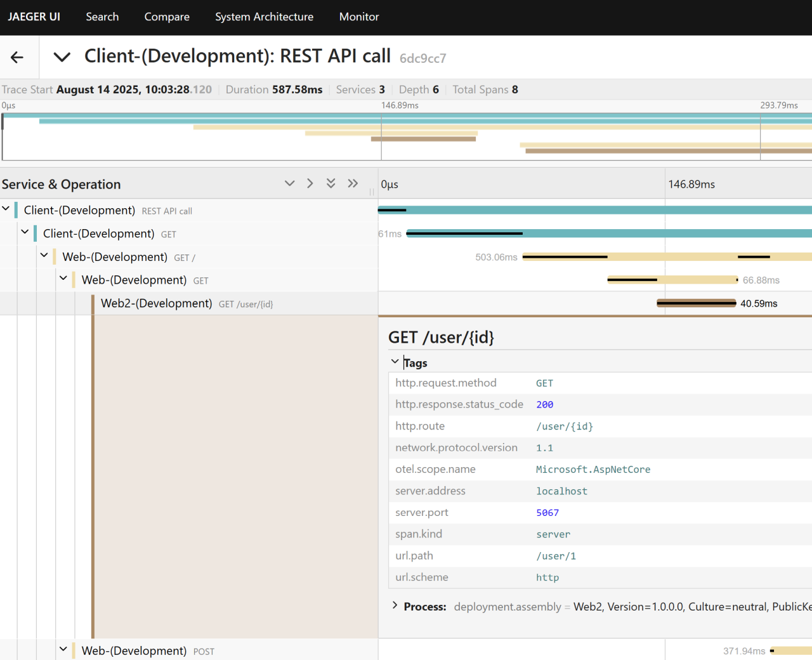The image size is (812, 660).
Task: Collapse all spans with double chevron
Action: click(x=331, y=183)
